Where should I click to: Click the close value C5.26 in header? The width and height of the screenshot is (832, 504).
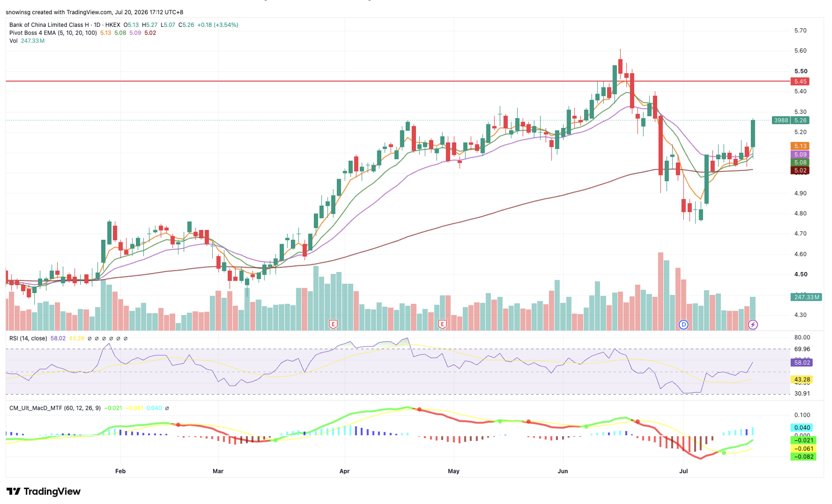[x=186, y=25]
